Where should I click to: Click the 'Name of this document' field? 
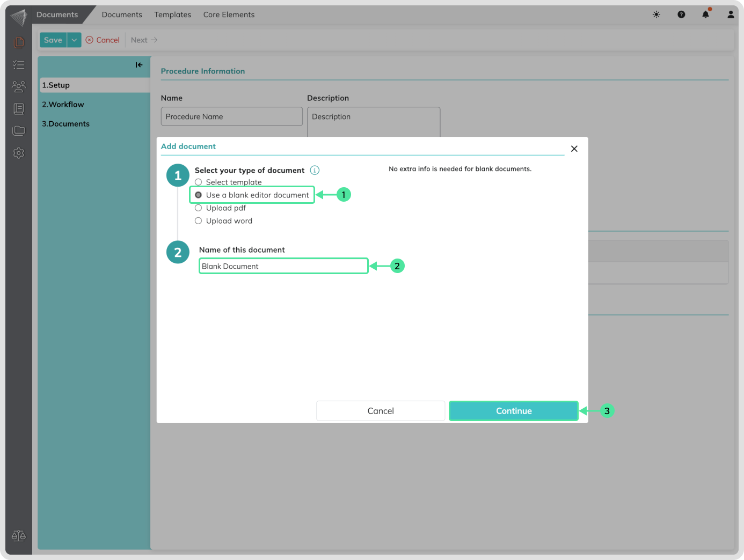click(283, 266)
